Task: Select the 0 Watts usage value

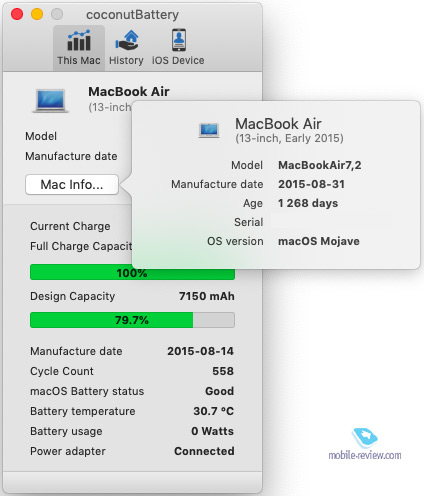Action: pos(212,431)
